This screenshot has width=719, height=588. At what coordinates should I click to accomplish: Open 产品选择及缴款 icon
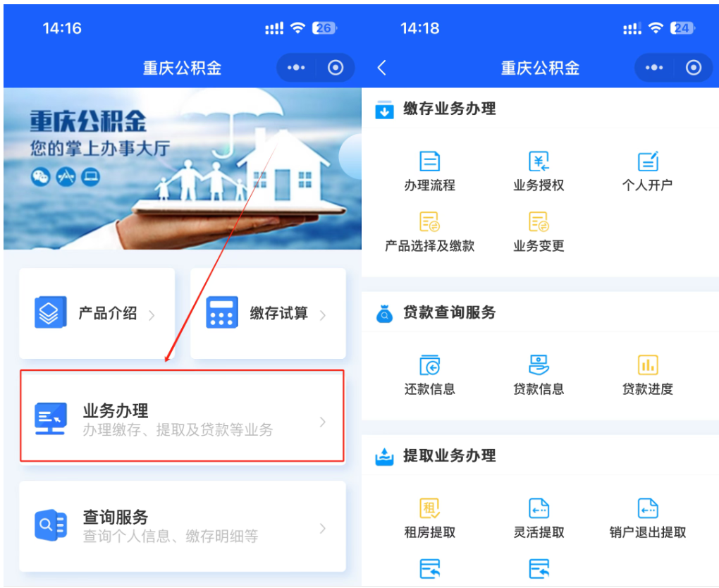pyautogui.click(x=429, y=223)
